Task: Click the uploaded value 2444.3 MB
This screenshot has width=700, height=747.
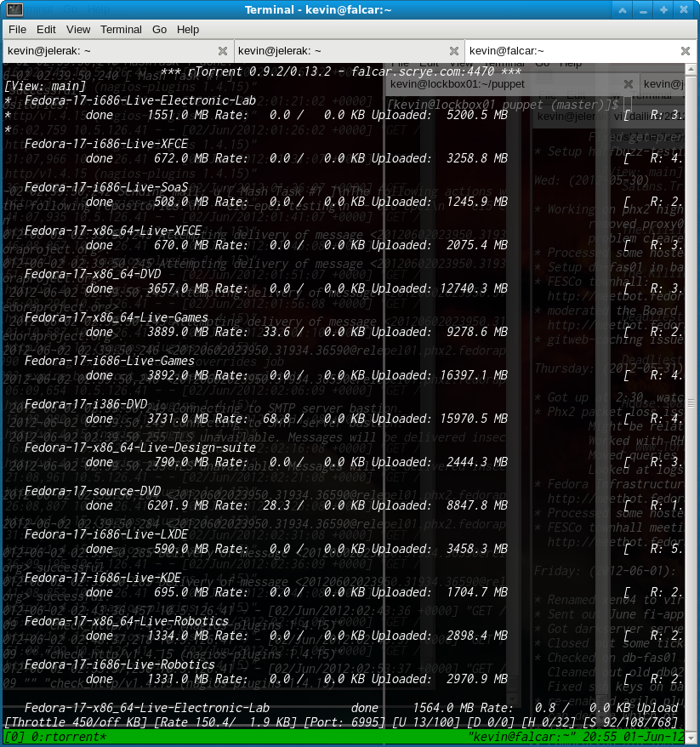Action: [x=477, y=462]
